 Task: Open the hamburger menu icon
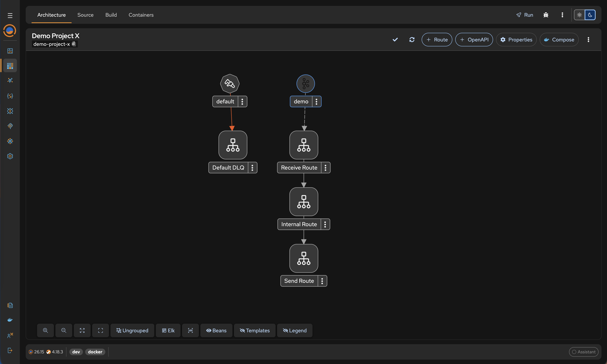point(10,15)
